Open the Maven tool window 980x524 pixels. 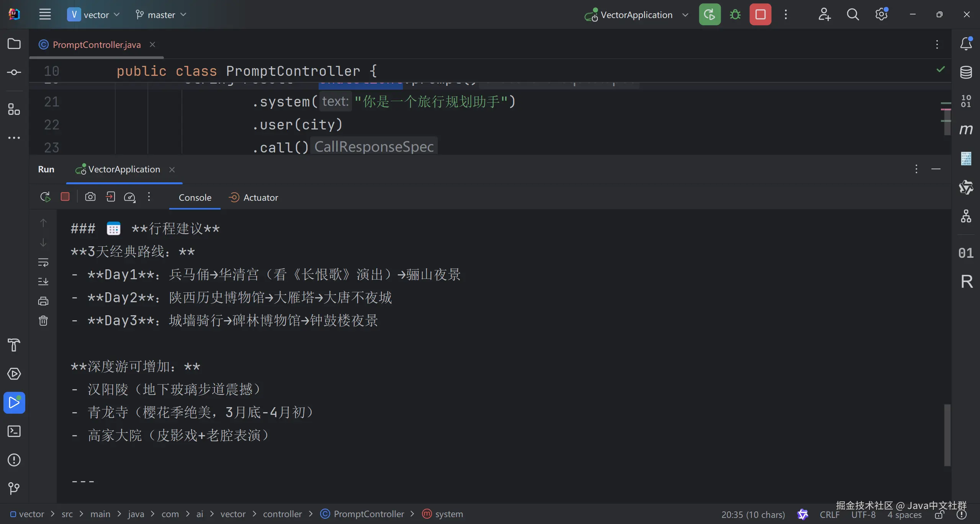coord(965,129)
